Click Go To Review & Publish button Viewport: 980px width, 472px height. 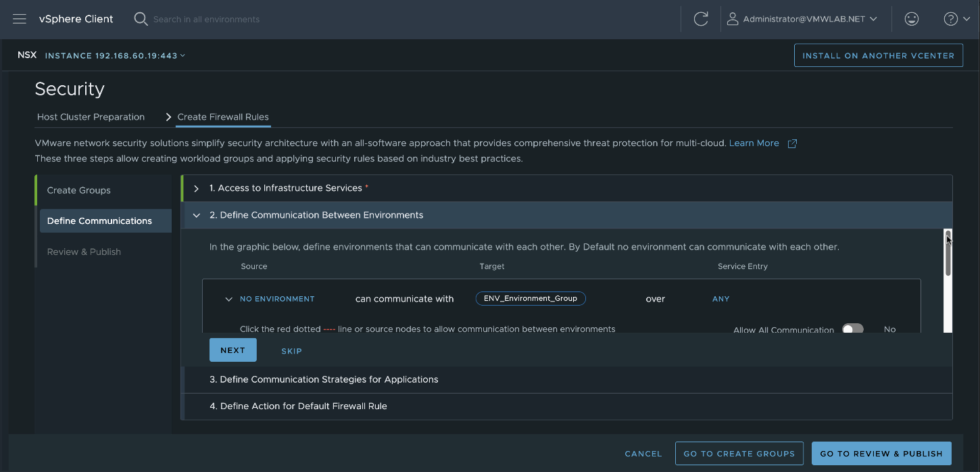tap(881, 454)
